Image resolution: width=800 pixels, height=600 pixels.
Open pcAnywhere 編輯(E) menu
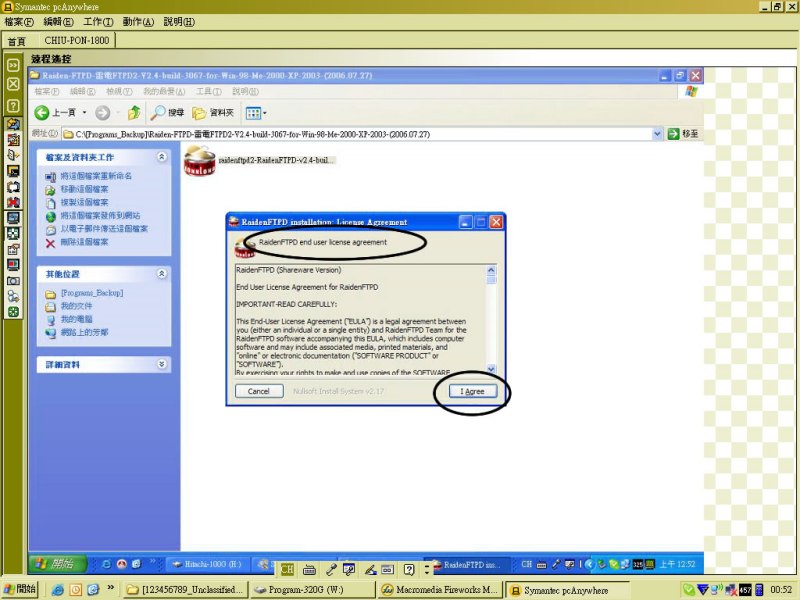click(x=58, y=22)
